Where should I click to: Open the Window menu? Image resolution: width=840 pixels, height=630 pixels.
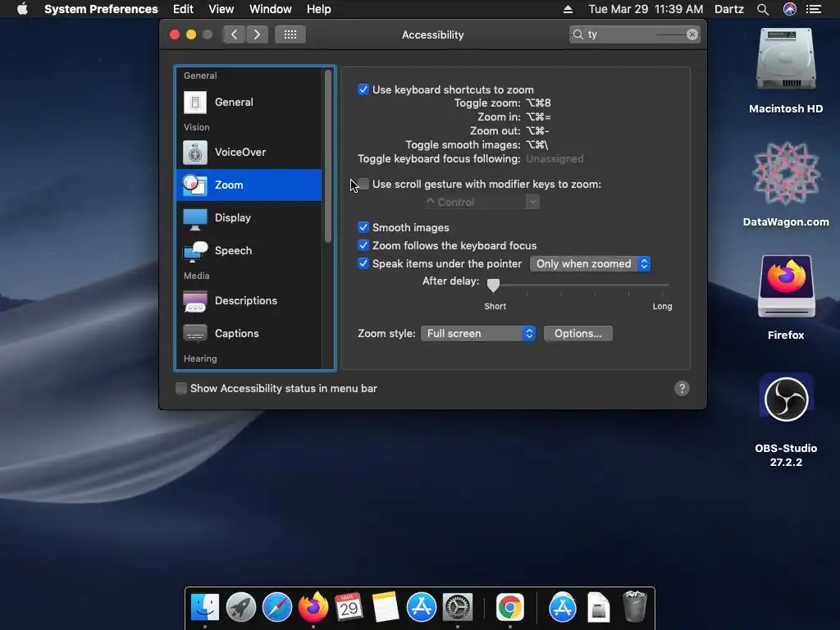point(271,9)
